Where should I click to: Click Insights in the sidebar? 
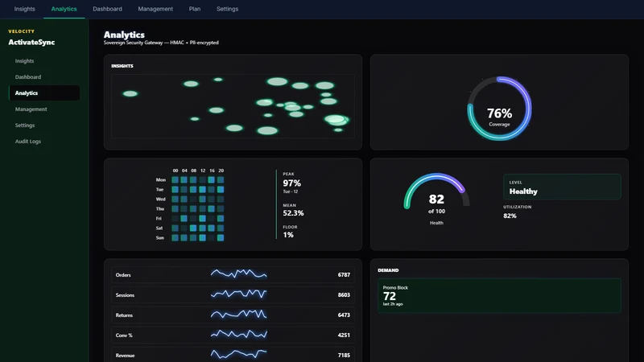tap(44, 61)
